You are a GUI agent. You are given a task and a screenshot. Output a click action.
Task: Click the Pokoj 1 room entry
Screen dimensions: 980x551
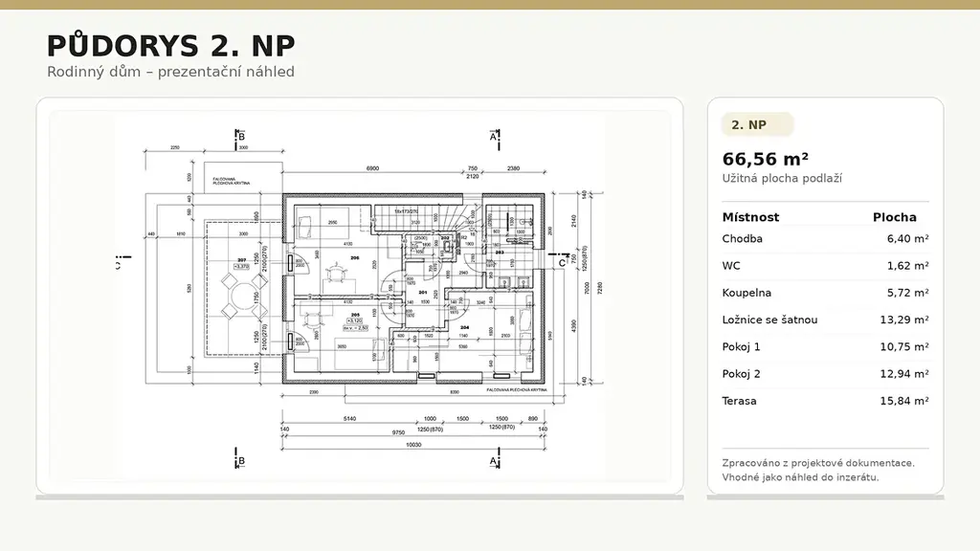825,346
